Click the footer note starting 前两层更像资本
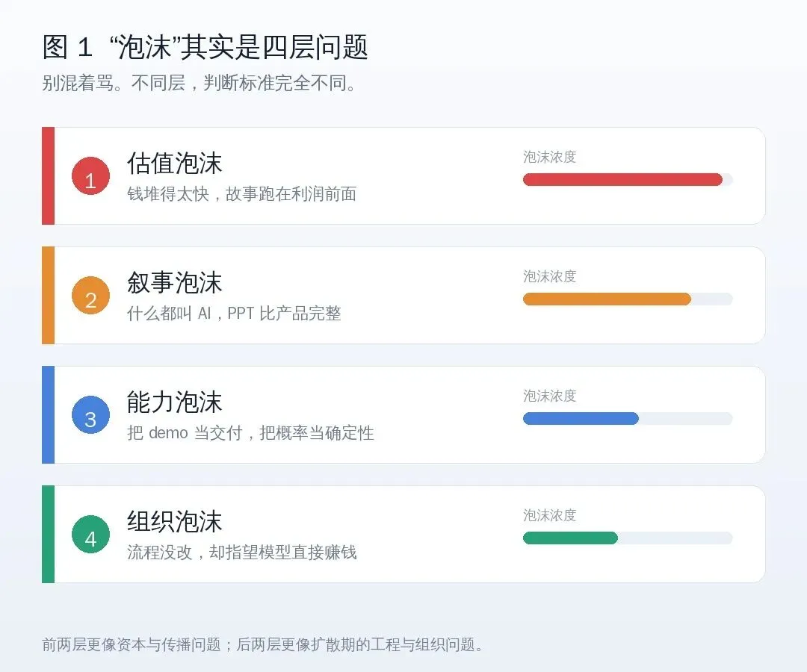This screenshot has width=807, height=672. point(262,645)
